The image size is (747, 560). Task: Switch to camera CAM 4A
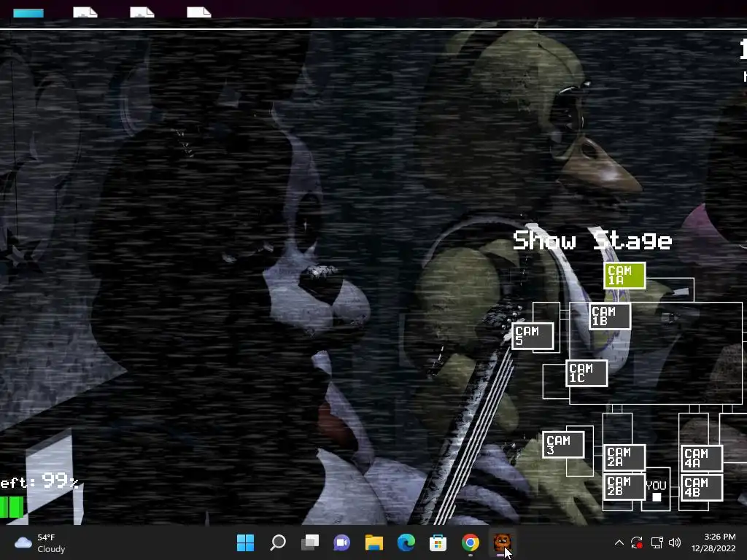(702, 458)
